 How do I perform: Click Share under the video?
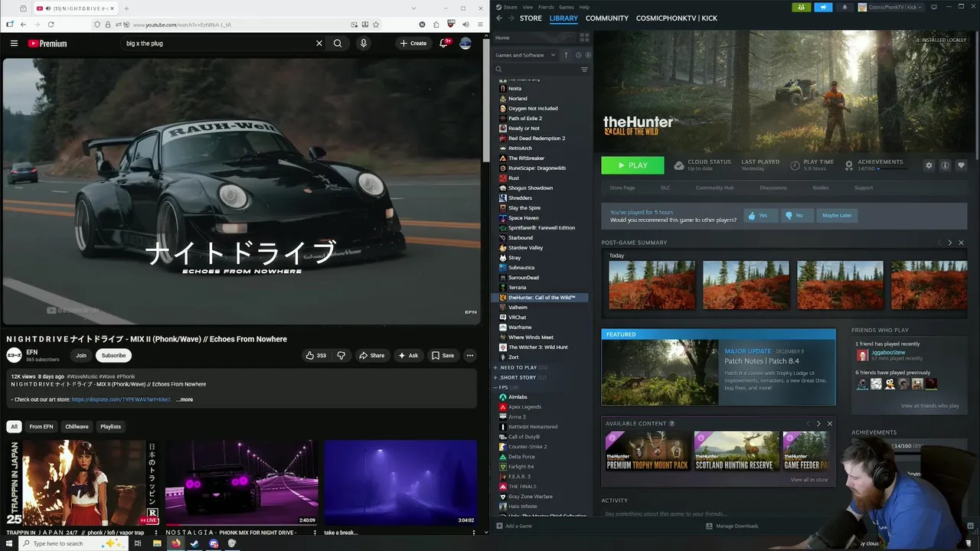pyautogui.click(x=372, y=355)
